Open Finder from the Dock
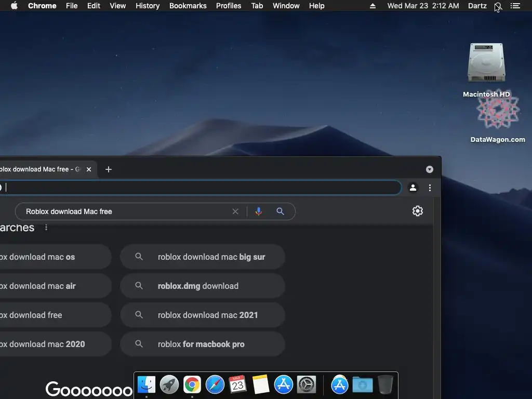The height and width of the screenshot is (399, 532). coord(146,385)
